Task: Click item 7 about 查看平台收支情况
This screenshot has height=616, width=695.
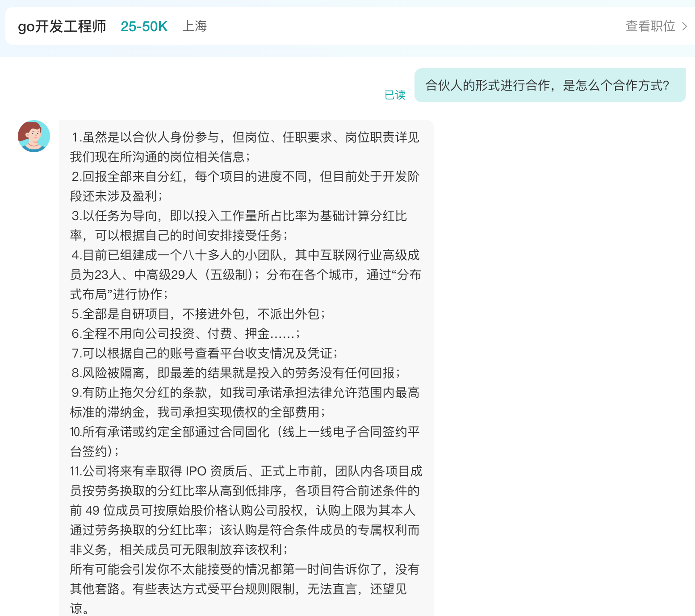Action: [205, 353]
